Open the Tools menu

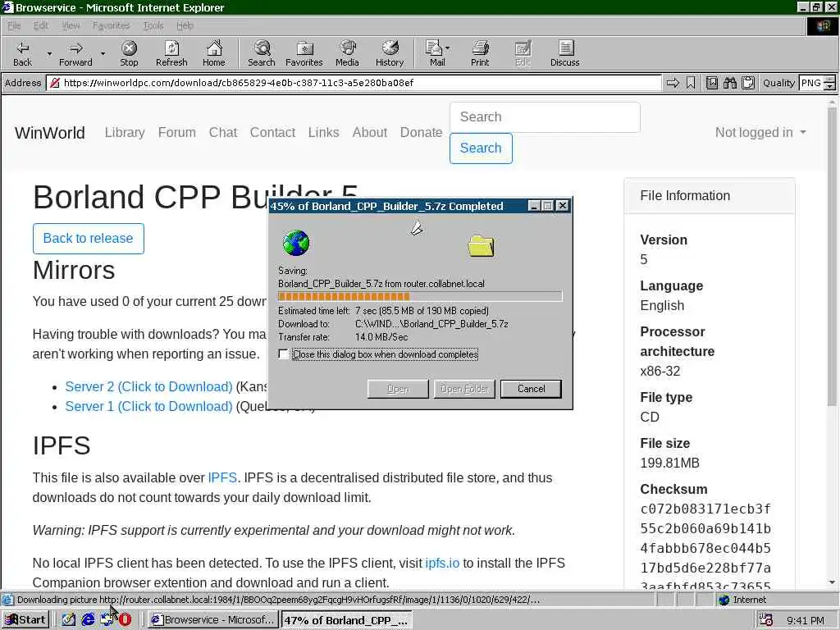point(153,25)
